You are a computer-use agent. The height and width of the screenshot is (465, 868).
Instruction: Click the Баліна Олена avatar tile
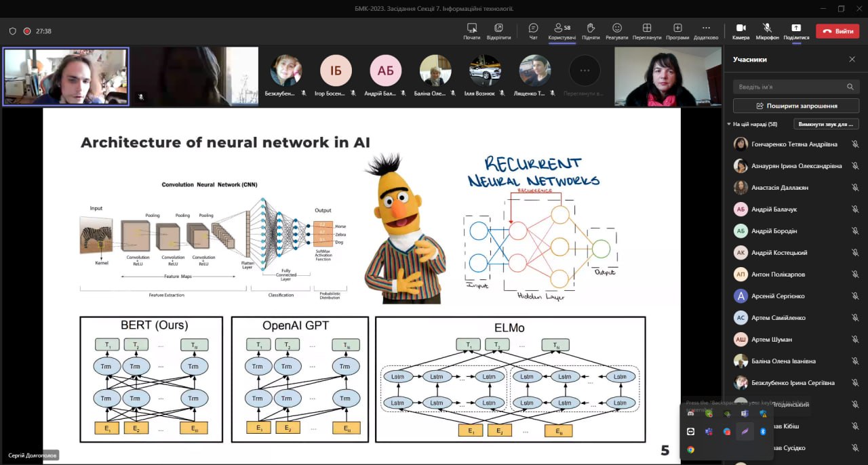tap(435, 70)
